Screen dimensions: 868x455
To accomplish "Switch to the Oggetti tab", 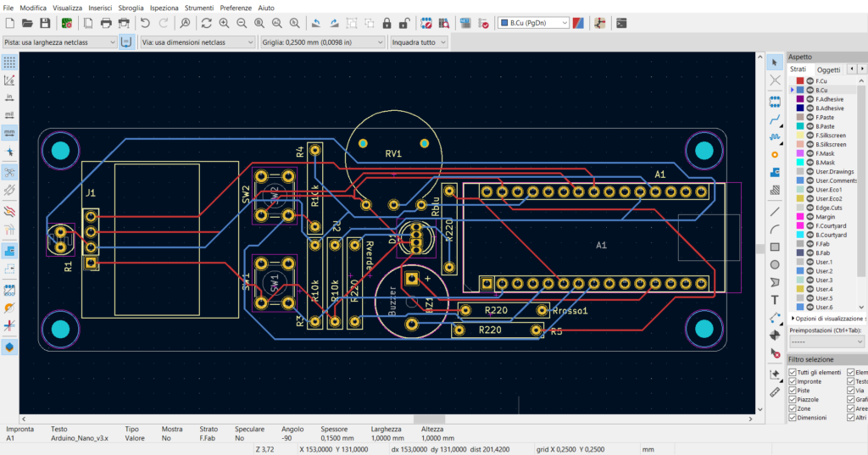I will point(828,69).
